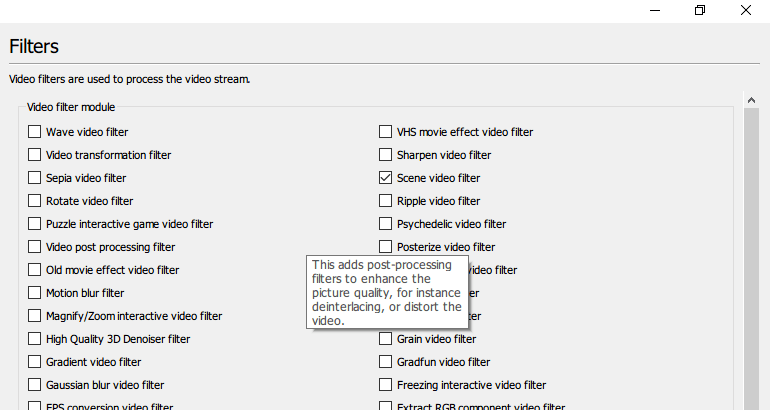
Task: Click the scrollbar up arrow
Action: (751, 100)
